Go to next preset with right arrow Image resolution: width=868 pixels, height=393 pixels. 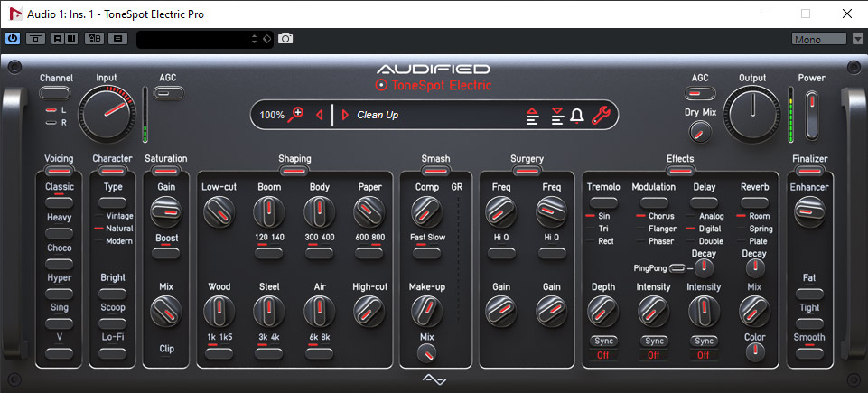(x=344, y=115)
